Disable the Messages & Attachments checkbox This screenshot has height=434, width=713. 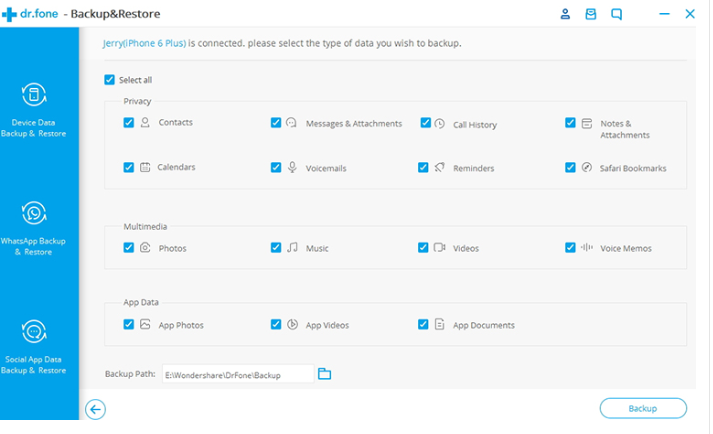(276, 123)
